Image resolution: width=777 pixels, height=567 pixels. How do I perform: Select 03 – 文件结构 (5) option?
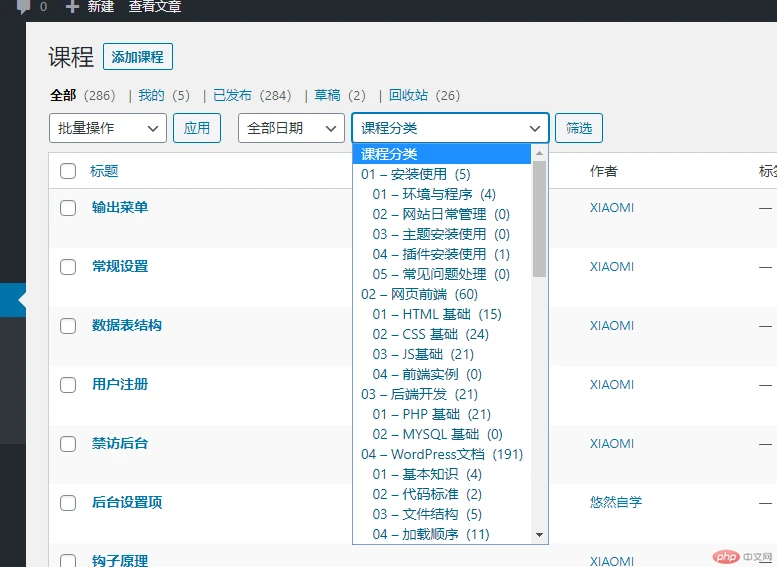pyautogui.click(x=442, y=514)
